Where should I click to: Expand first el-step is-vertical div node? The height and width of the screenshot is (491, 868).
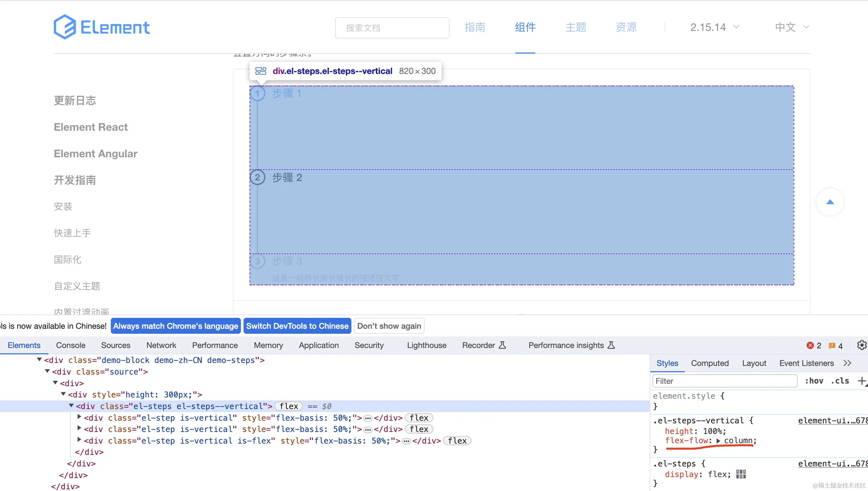click(79, 417)
